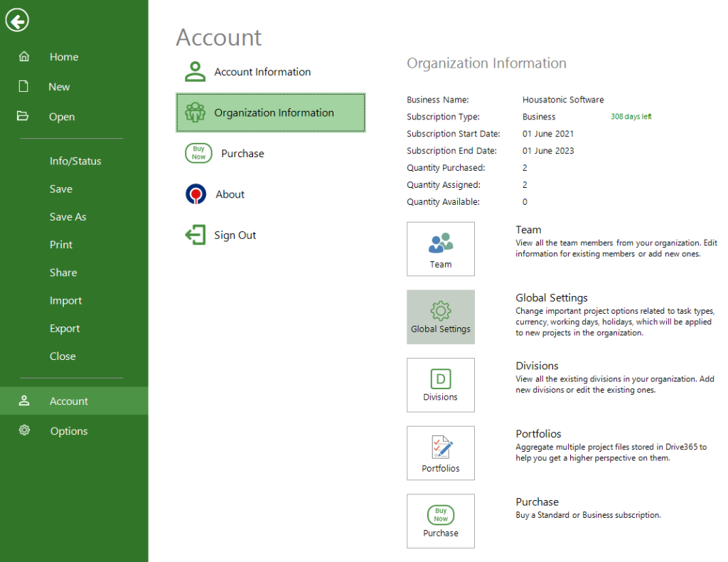Switch to the Options section
Viewport: 728px width, 562px height.
(68, 430)
